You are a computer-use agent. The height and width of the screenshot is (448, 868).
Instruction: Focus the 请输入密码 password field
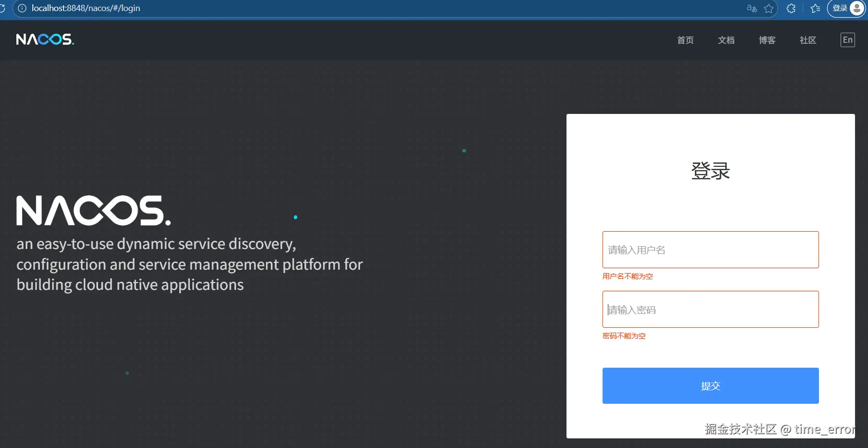(x=710, y=309)
